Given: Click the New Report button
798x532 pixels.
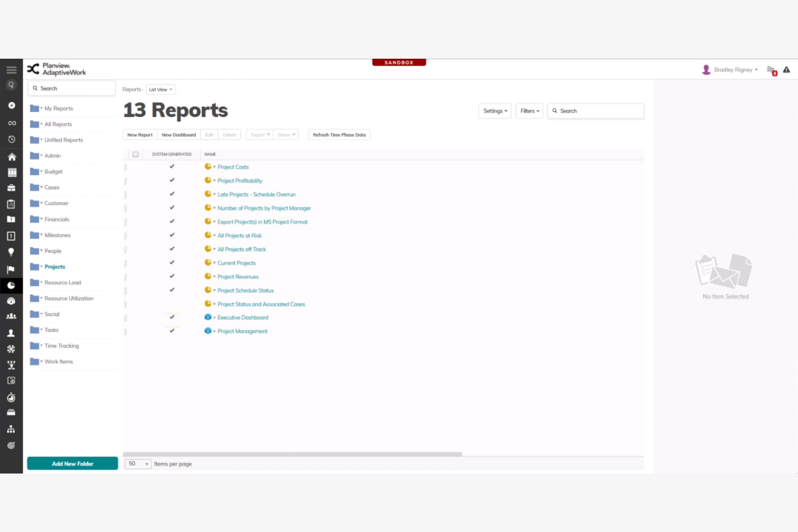Looking at the screenshot, I should coord(140,134).
